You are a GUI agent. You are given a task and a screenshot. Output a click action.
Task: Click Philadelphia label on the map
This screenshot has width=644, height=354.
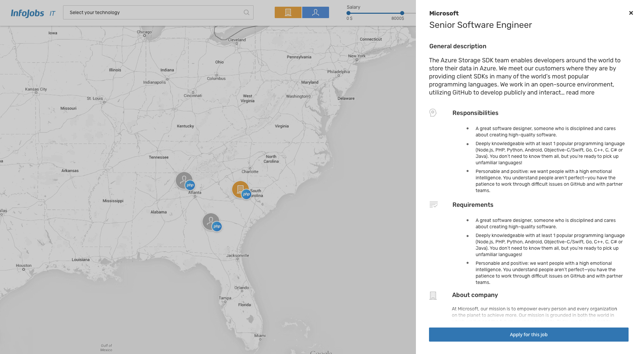tap(338, 72)
